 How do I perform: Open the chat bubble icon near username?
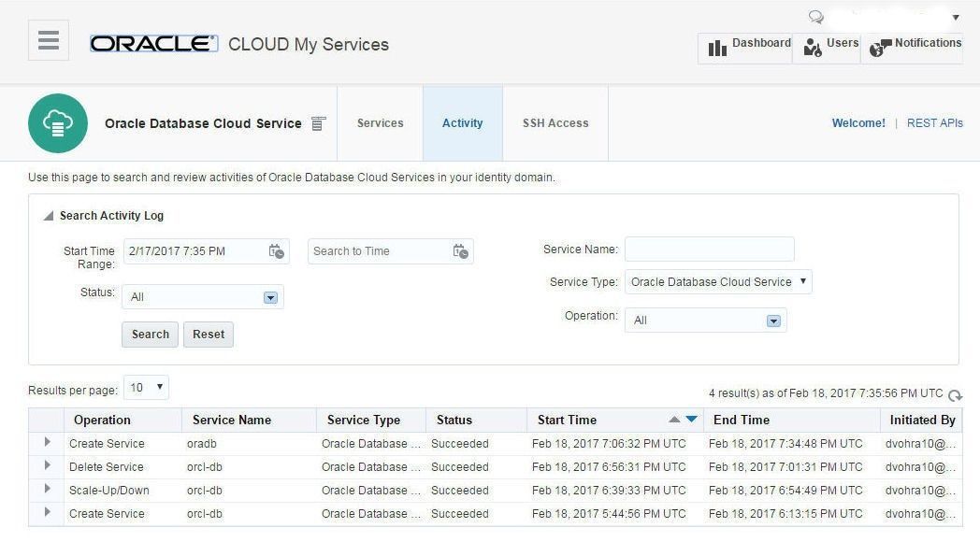pos(815,17)
